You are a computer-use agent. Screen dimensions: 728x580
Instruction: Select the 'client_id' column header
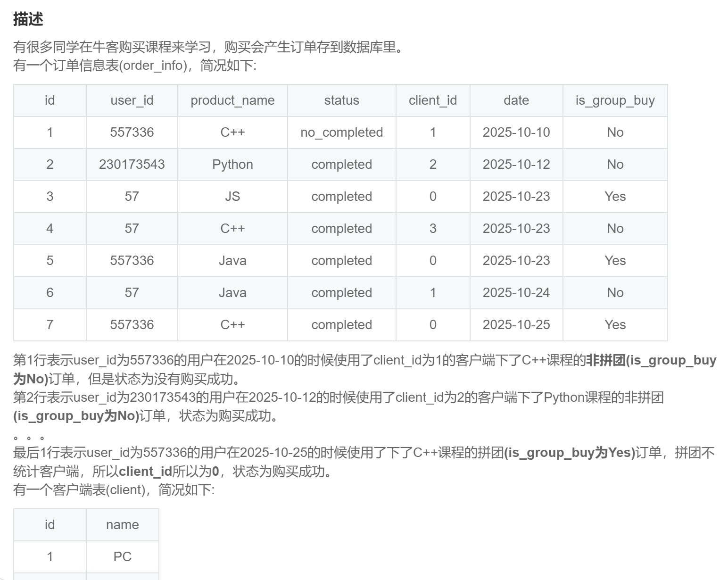pos(433,100)
